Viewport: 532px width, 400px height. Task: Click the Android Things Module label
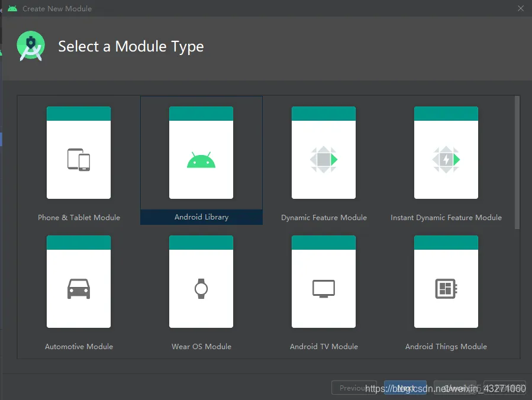[x=446, y=346]
